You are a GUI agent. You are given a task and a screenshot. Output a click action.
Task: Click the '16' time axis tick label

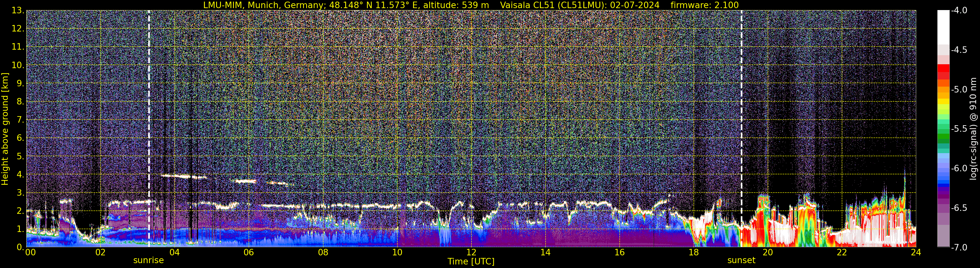(619, 252)
